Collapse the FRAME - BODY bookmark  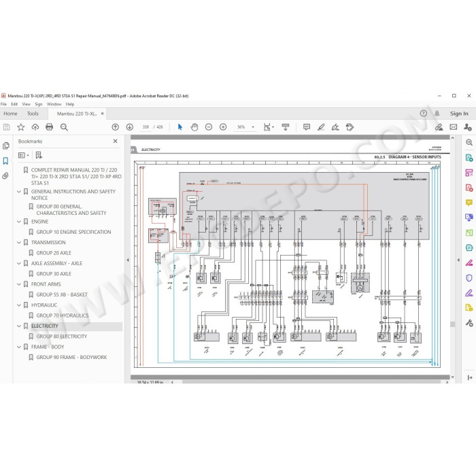(x=19, y=347)
